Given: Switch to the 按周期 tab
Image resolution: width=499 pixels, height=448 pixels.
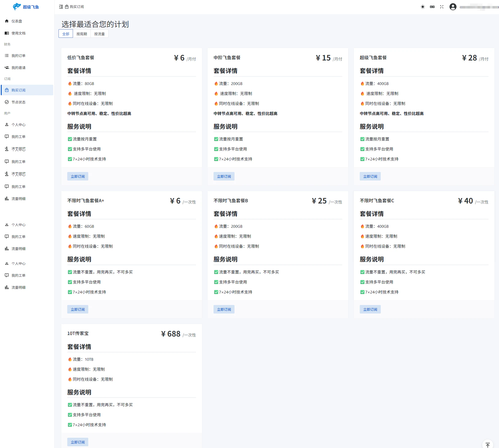Looking at the screenshot, I should coord(82,34).
